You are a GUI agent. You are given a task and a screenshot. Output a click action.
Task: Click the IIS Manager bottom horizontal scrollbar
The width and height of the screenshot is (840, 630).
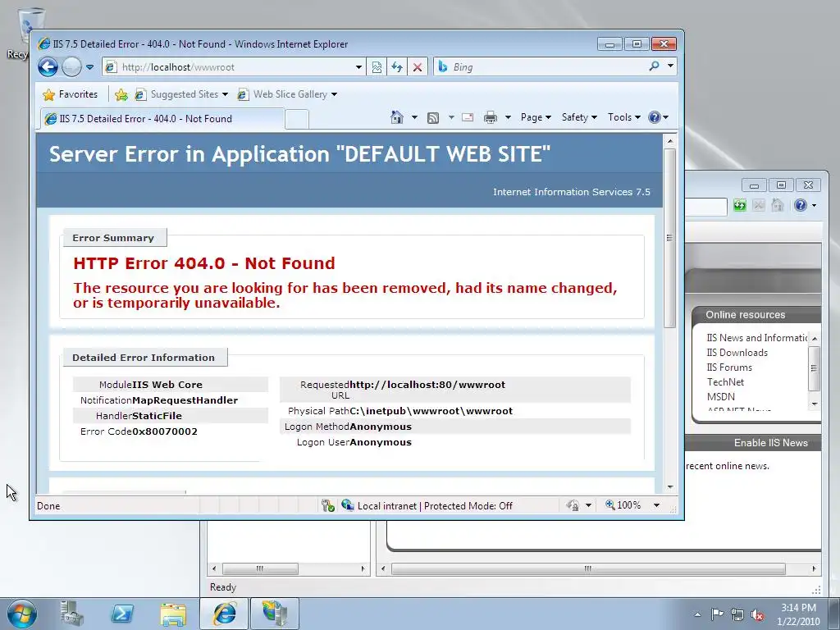587,568
